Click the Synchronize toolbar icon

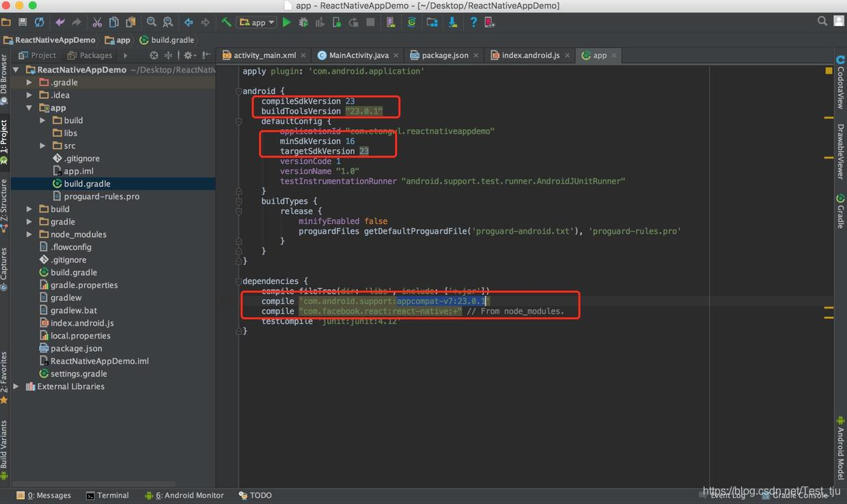click(x=39, y=23)
